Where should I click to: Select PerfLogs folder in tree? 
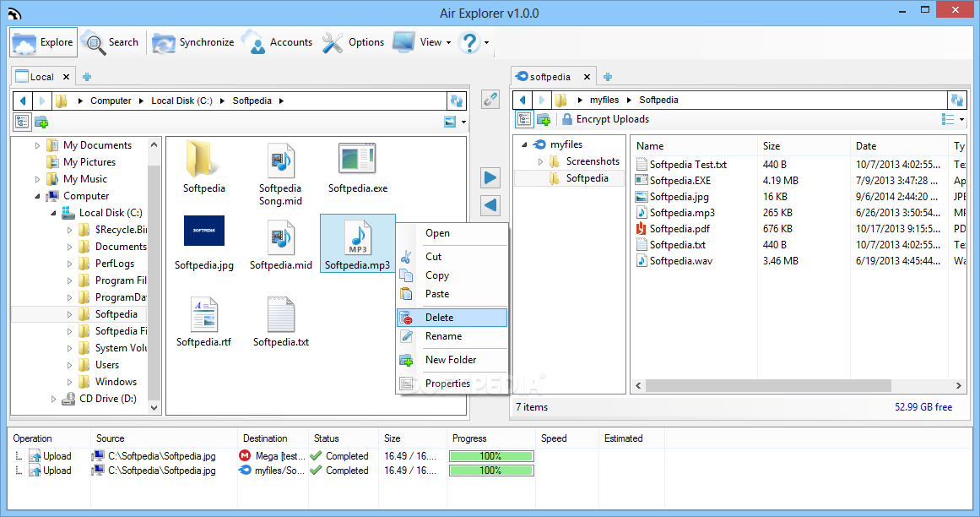coord(114,264)
